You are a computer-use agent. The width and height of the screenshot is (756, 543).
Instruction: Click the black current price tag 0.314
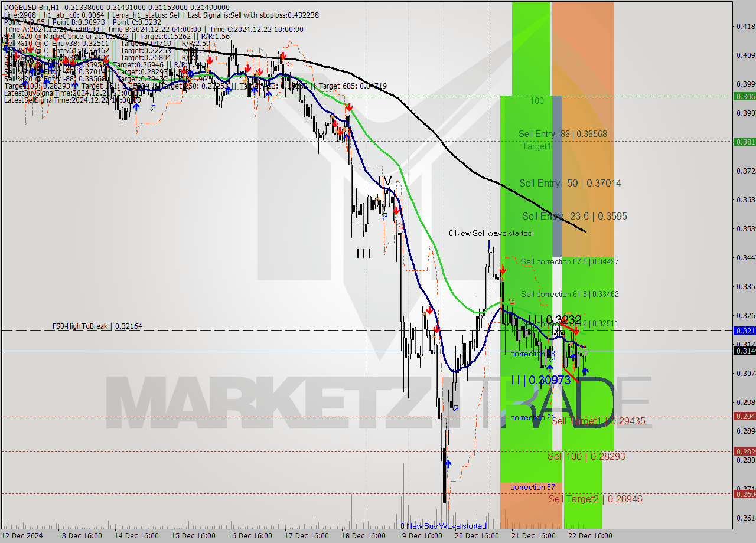[x=744, y=351]
